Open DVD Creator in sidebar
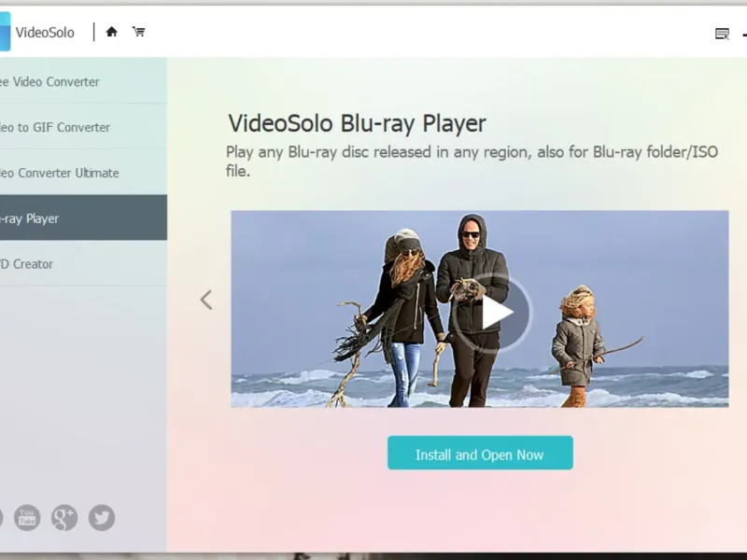Image resolution: width=747 pixels, height=560 pixels. coord(83,264)
